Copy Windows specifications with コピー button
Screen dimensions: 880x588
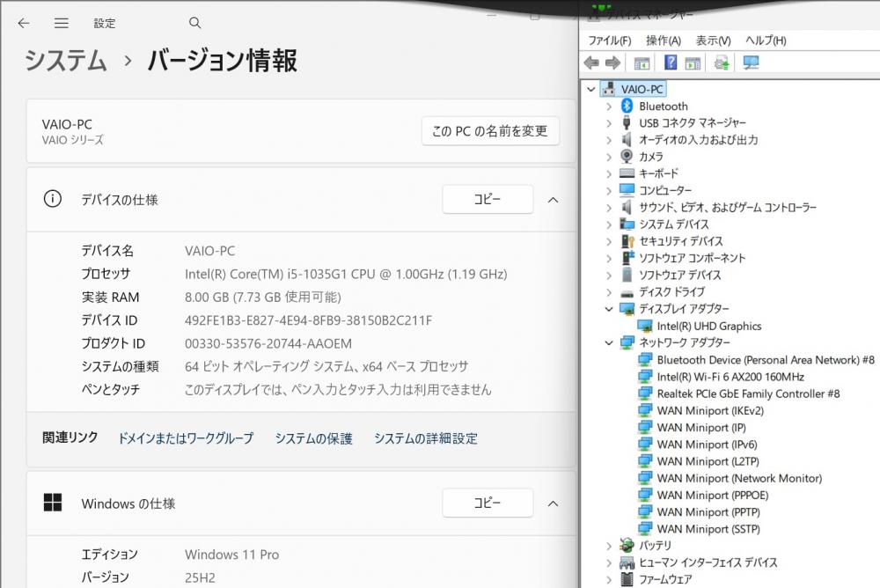tap(488, 503)
